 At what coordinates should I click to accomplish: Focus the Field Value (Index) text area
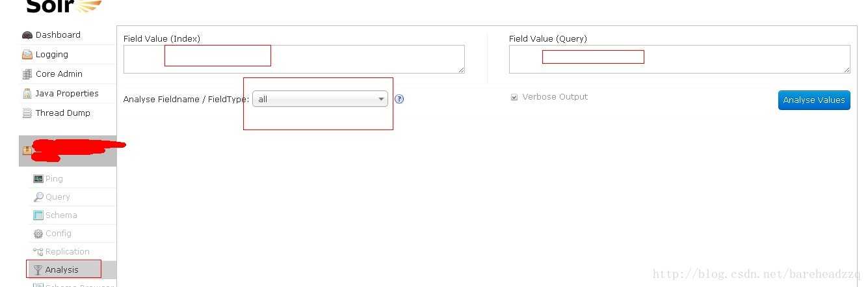[294, 59]
